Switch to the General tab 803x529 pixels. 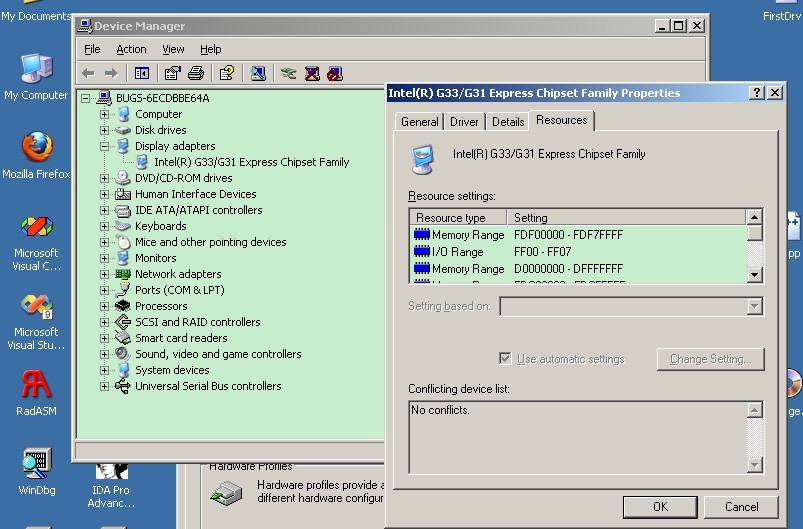(x=419, y=122)
